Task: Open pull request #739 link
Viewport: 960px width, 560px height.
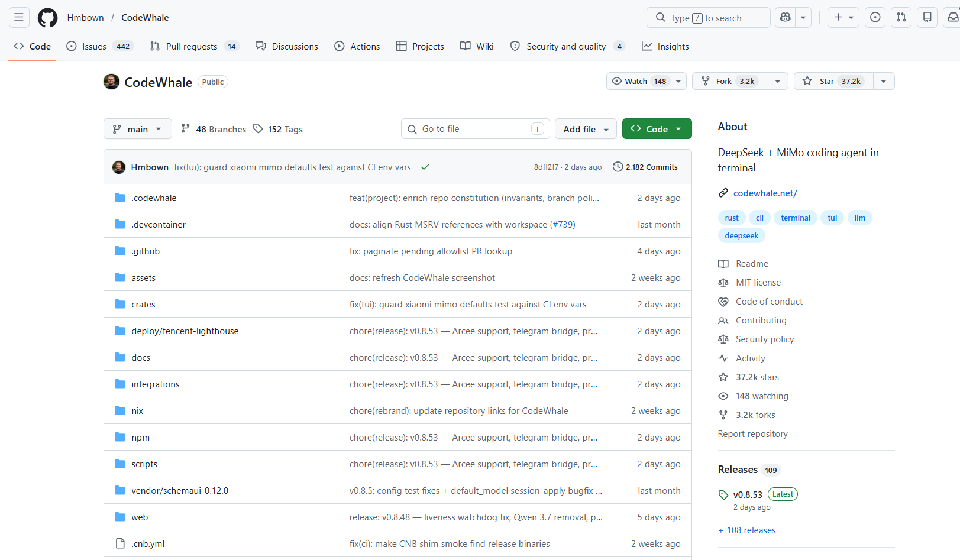Action: [x=562, y=225]
